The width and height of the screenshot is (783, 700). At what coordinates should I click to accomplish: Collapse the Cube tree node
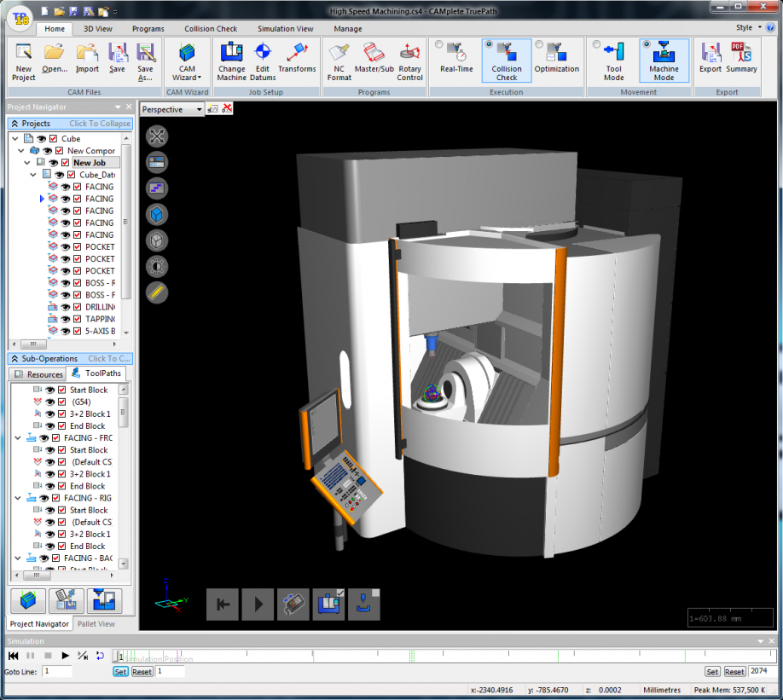[15, 138]
